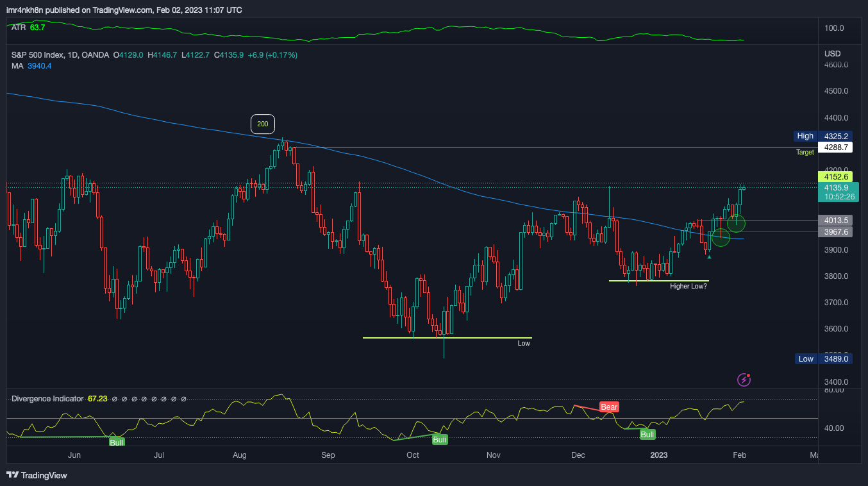The height and width of the screenshot is (486, 868).
Task: Click the green circle on the 4013.5 line
Action: (736, 223)
